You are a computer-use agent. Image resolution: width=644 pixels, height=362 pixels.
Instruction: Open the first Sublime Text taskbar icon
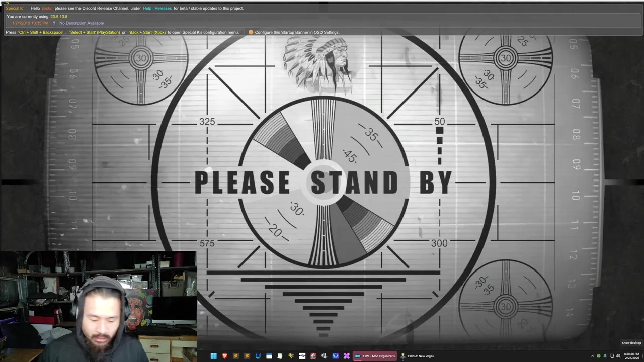pos(235,356)
